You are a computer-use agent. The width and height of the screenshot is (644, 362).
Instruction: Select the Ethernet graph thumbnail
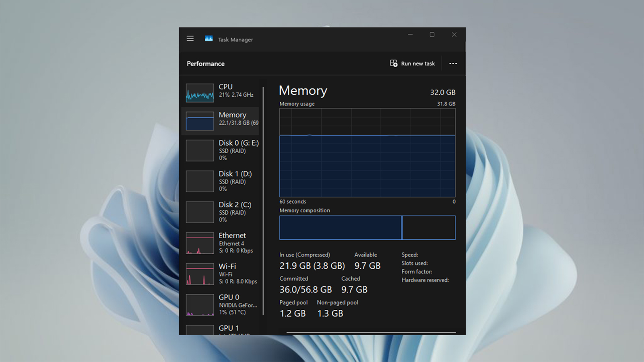click(200, 243)
